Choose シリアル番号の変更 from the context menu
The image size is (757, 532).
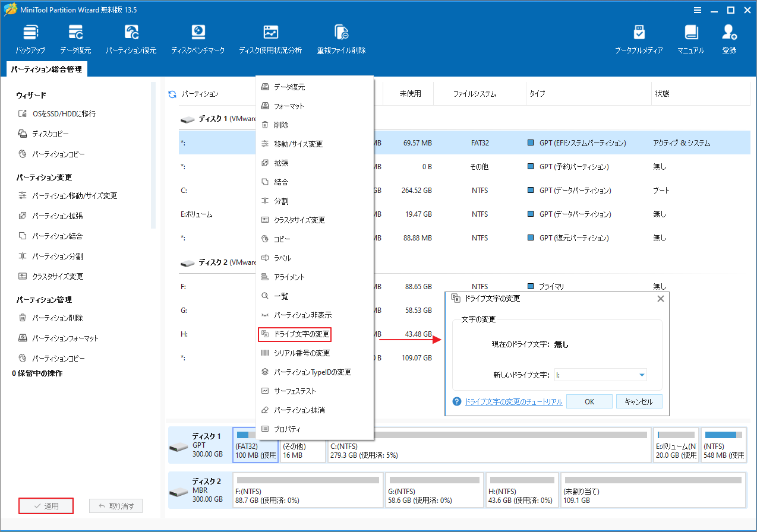point(302,353)
